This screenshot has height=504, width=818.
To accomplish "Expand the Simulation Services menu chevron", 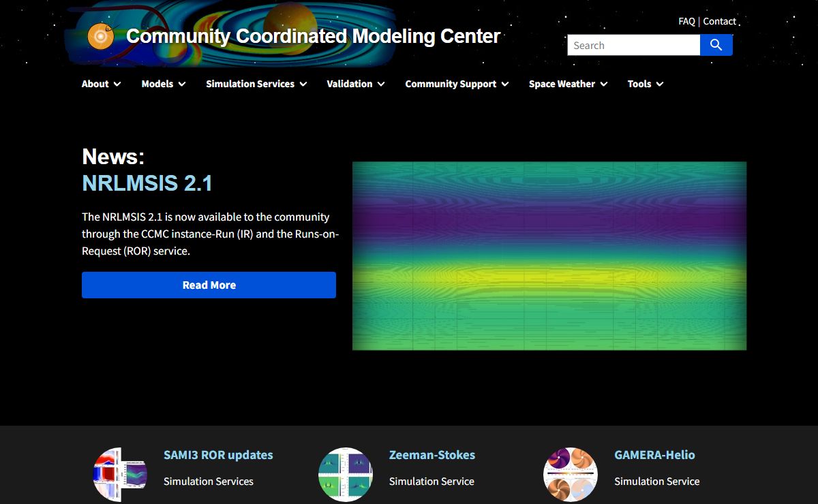I will pyautogui.click(x=303, y=84).
